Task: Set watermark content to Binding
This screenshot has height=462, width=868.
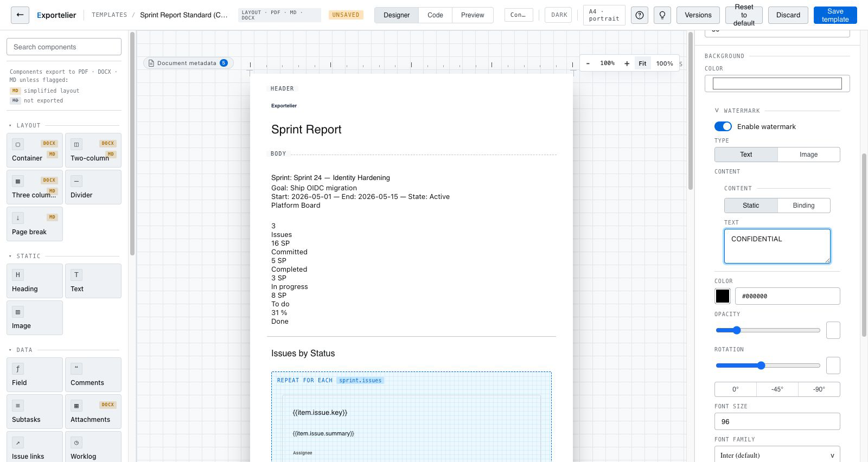Action: click(803, 206)
